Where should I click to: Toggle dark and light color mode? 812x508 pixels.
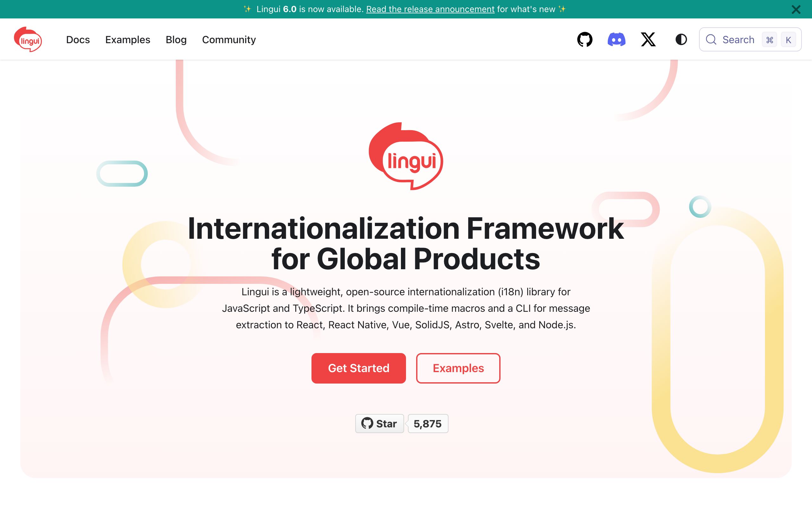(681, 39)
